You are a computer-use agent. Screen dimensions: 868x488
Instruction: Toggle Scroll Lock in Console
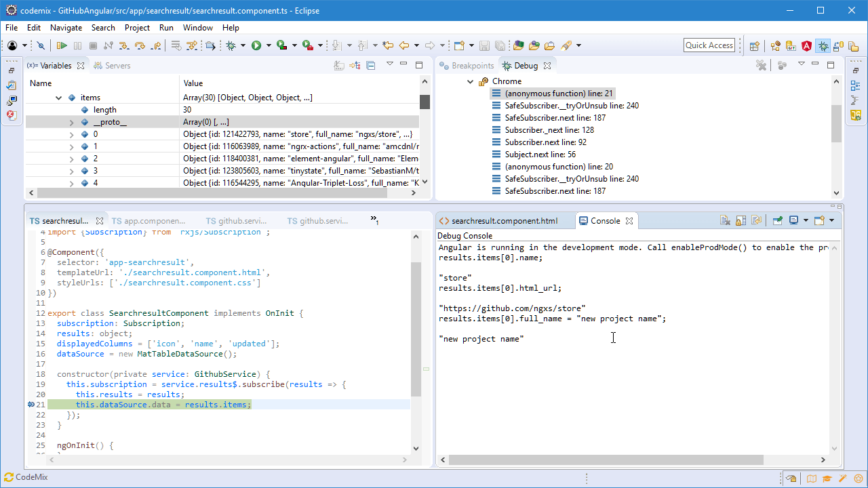741,220
